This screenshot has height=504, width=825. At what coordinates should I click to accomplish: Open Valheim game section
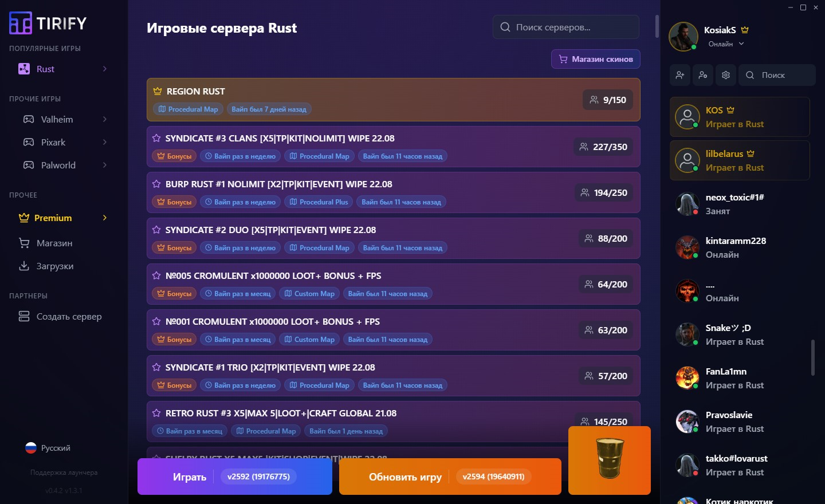click(57, 119)
